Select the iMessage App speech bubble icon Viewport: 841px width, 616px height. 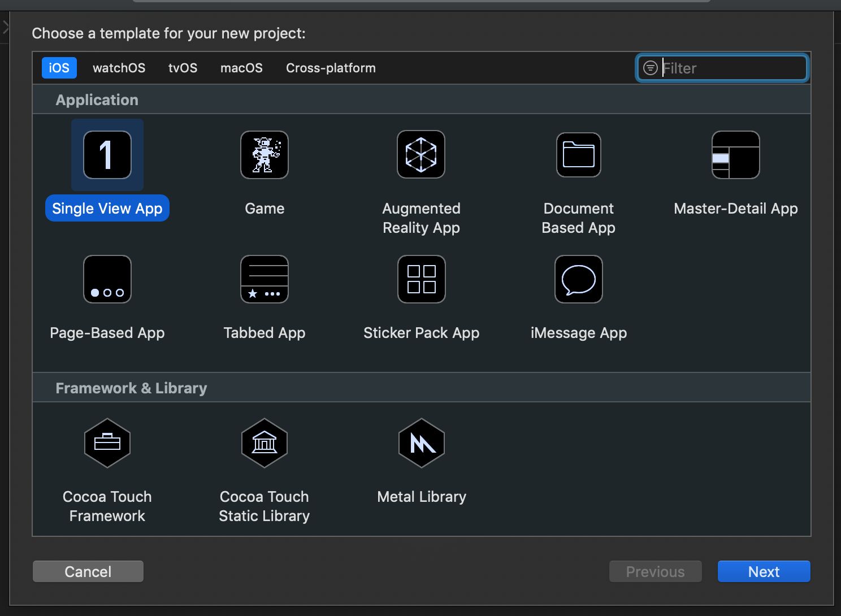coord(578,279)
